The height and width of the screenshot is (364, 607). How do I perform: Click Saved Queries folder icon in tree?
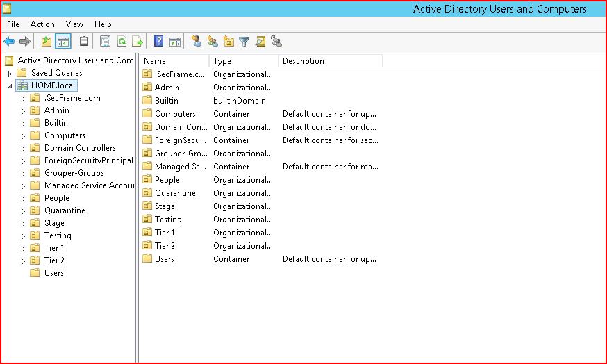click(22, 73)
